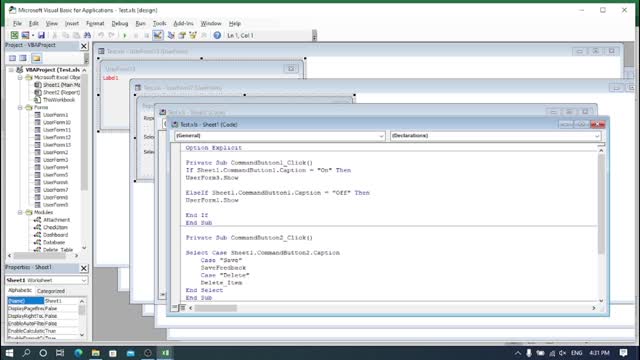Close the Properties - Sheet1 panel
This screenshot has width=640, height=360.
84,268
